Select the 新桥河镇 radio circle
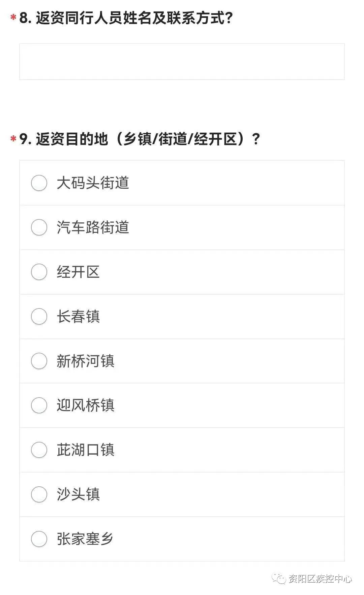 39,361
